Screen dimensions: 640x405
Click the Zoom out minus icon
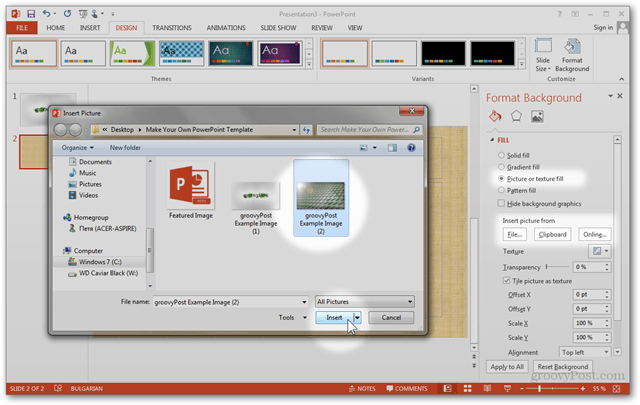click(x=522, y=389)
